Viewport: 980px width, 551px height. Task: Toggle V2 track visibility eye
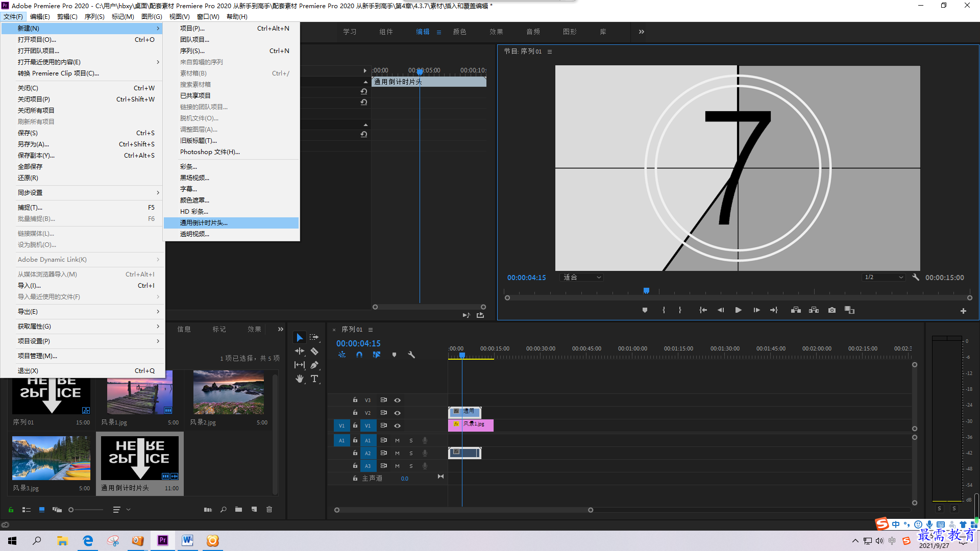(x=397, y=413)
